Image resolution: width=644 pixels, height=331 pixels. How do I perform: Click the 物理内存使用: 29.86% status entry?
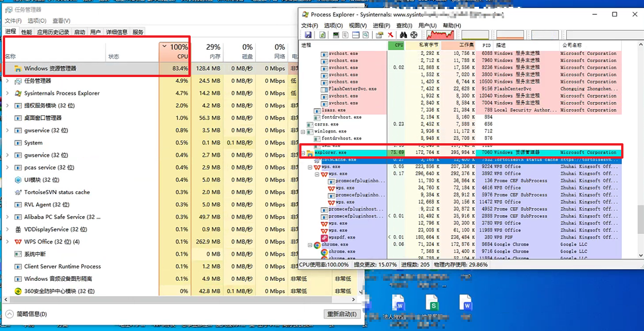click(x=461, y=265)
